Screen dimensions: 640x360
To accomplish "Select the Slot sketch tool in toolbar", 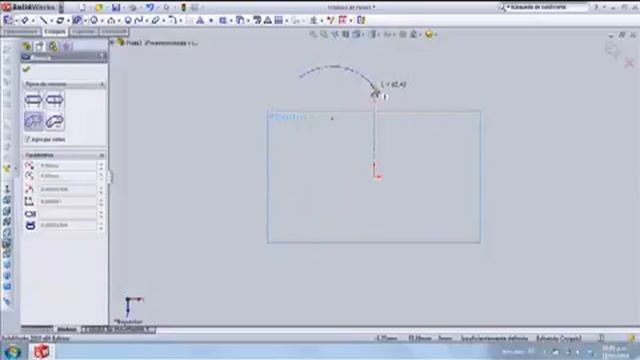I will 76,20.
